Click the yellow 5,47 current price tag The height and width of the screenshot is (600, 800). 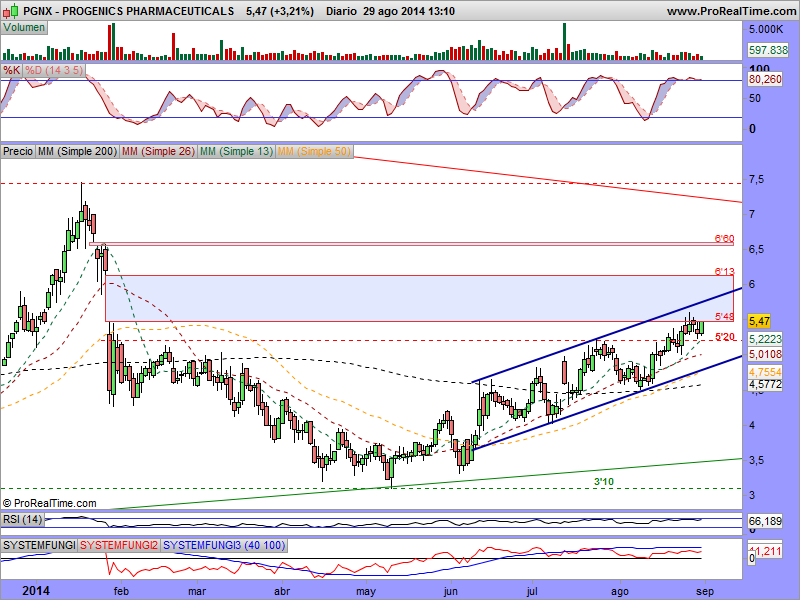[759, 321]
